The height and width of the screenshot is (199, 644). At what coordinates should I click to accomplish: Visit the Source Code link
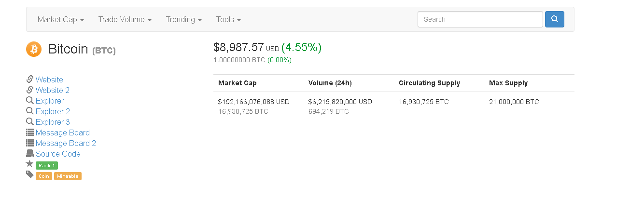[58, 154]
